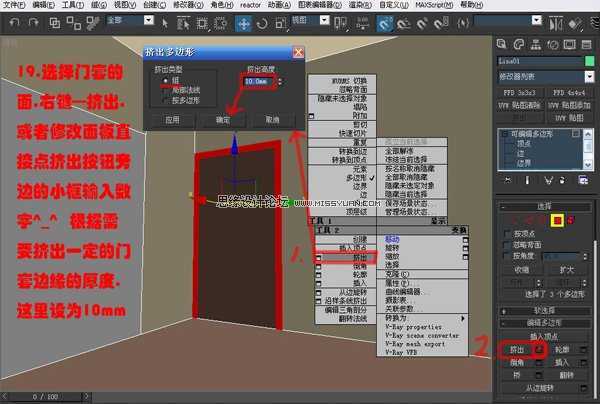Open the Motion command panel tab
The image size is (600, 404).
pyautogui.click(x=553, y=44)
